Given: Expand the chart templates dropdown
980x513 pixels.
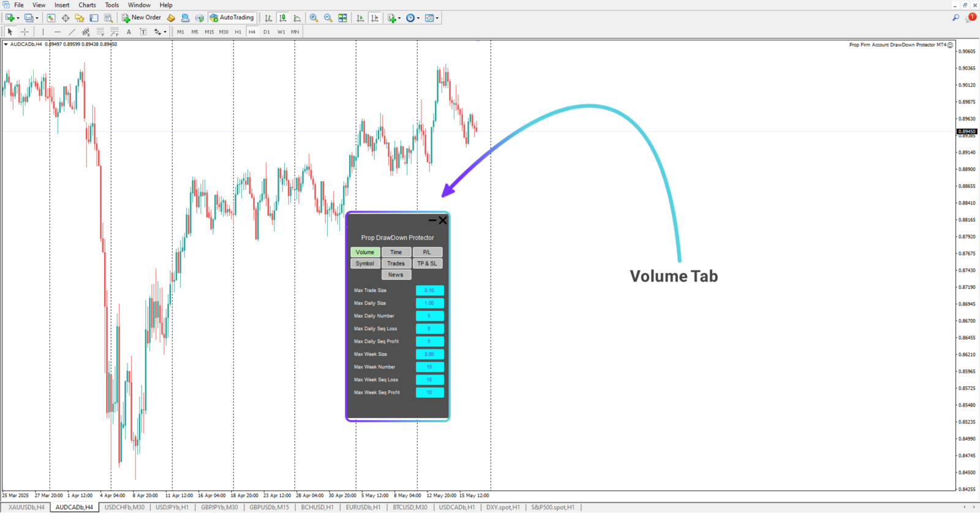Looking at the screenshot, I should coord(437,18).
